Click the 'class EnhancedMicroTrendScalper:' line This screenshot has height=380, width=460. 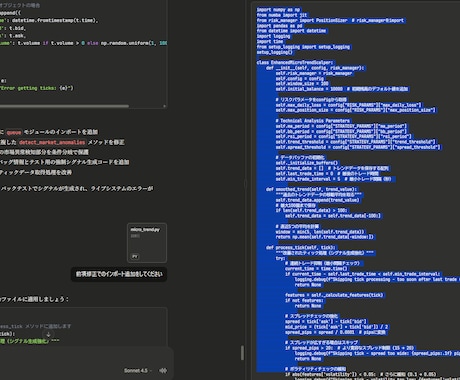(295, 62)
